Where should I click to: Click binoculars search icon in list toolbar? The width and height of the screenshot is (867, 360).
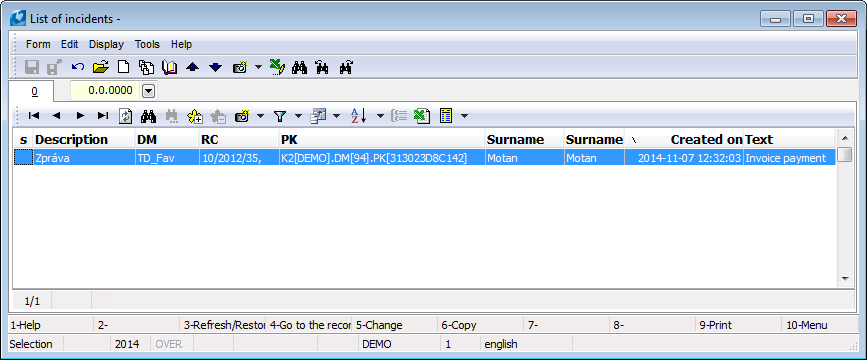point(149,116)
